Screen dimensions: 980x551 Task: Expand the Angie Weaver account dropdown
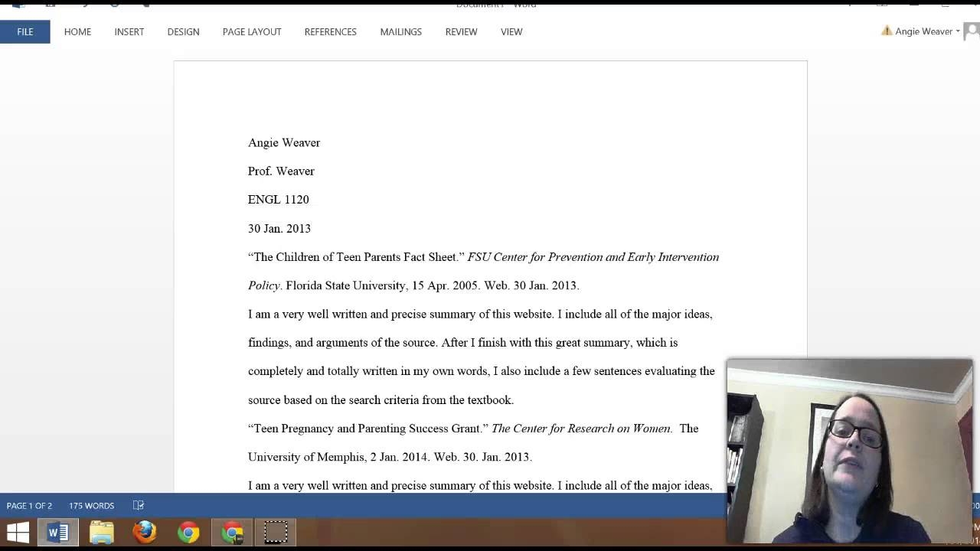958,31
